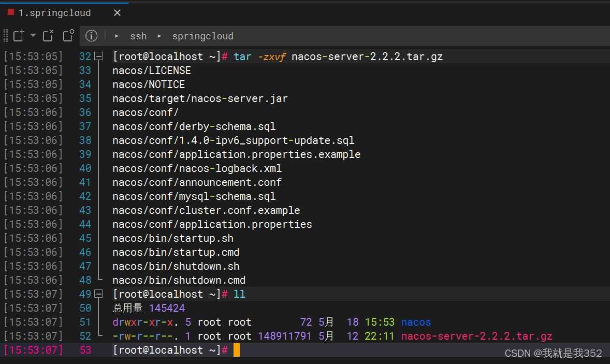Close the 1.springcloud tab
The width and height of the screenshot is (610, 364).
(117, 13)
